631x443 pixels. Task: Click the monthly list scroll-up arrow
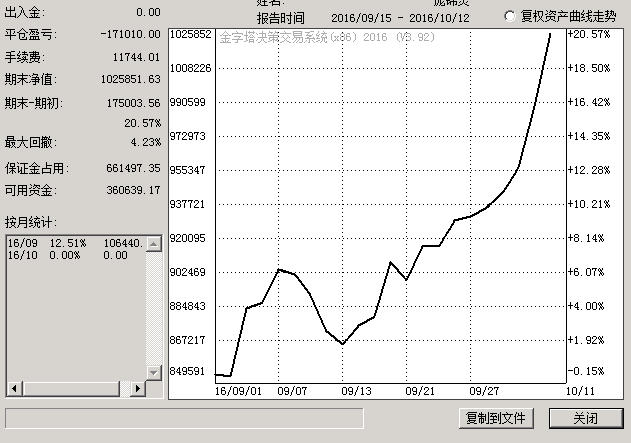point(153,243)
